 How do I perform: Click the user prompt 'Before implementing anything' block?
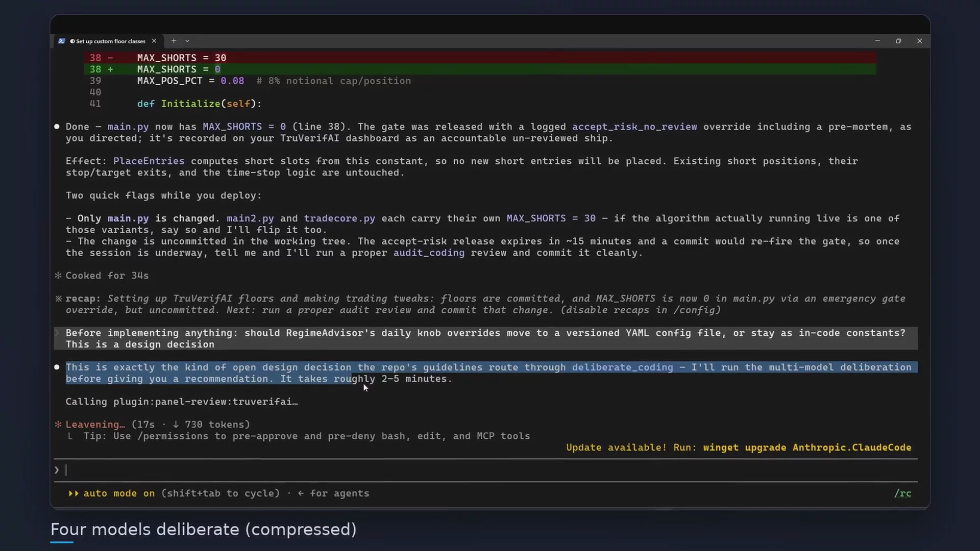point(485,338)
